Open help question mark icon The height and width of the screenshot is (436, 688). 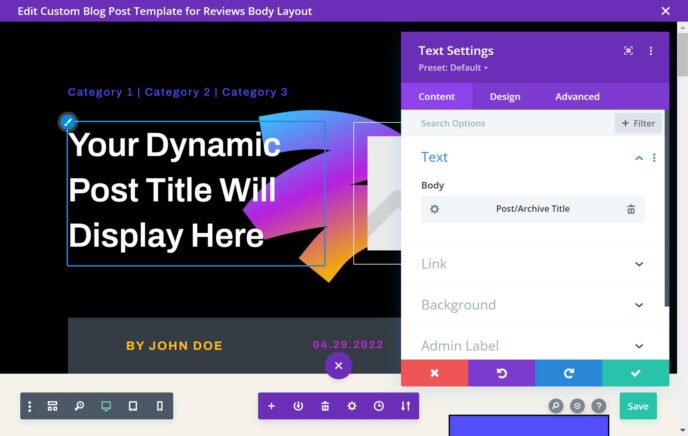(598, 406)
